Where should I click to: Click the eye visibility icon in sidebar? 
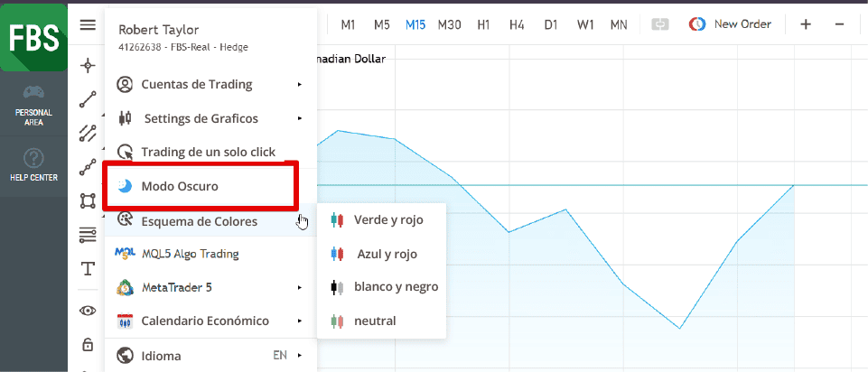coord(88,311)
